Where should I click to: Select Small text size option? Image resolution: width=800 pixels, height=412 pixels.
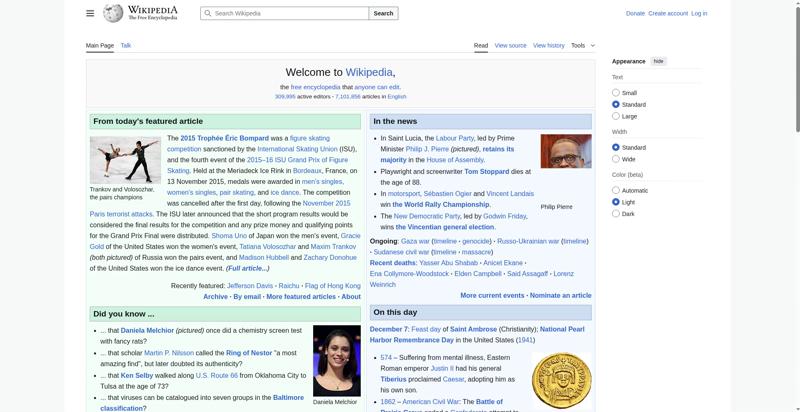point(616,93)
